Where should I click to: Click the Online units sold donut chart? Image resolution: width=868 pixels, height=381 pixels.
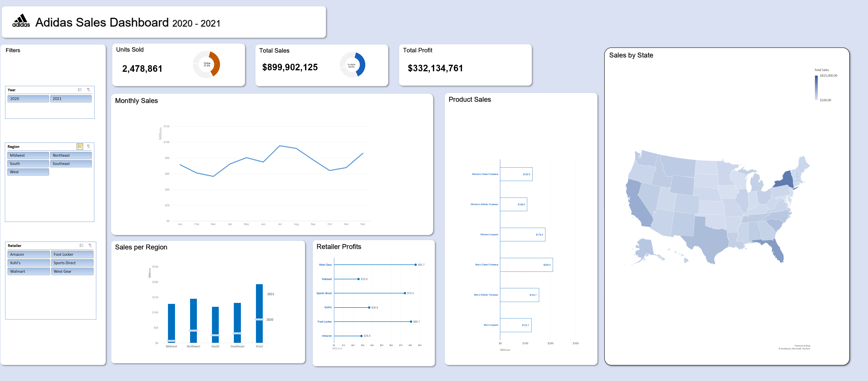[x=206, y=64]
